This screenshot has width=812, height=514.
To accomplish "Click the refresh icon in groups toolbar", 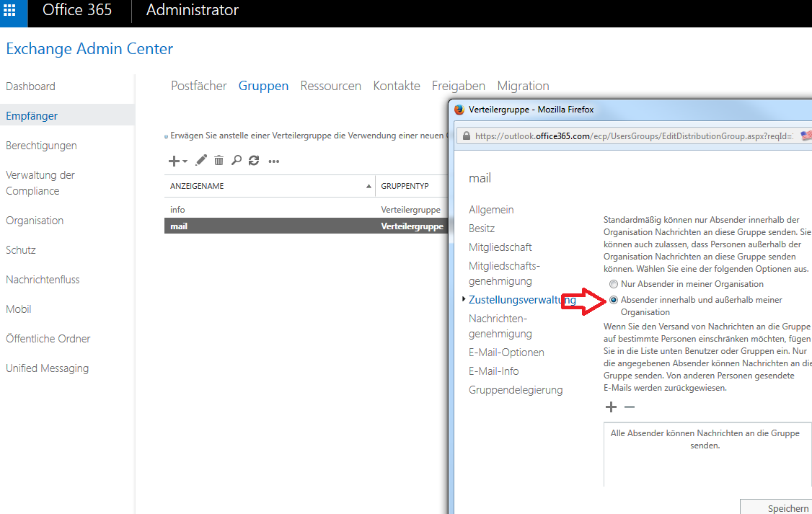I will (254, 161).
